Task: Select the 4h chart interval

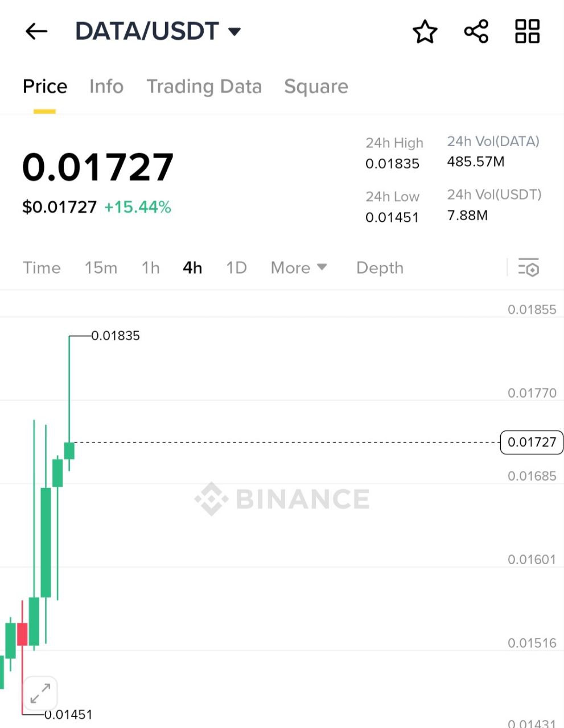Action: (x=192, y=267)
